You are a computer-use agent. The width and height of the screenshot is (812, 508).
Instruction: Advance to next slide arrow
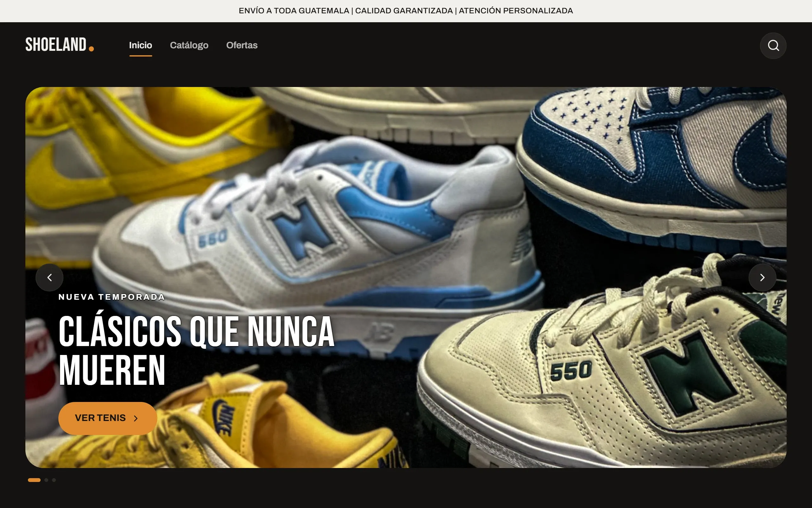click(x=762, y=277)
